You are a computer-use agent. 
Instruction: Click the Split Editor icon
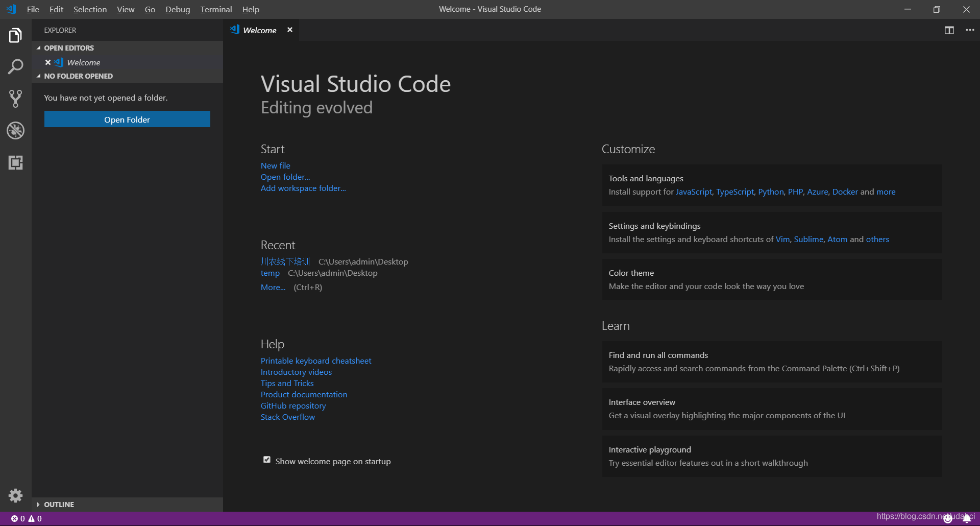(949, 30)
